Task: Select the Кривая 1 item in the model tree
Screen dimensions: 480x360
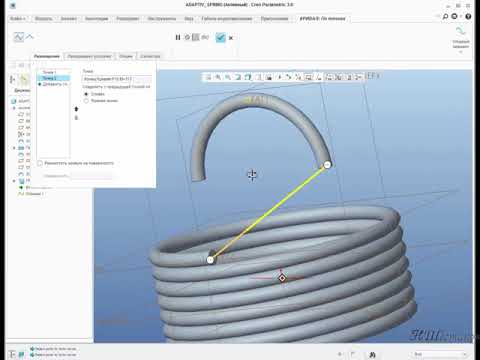Action: pos(31,194)
